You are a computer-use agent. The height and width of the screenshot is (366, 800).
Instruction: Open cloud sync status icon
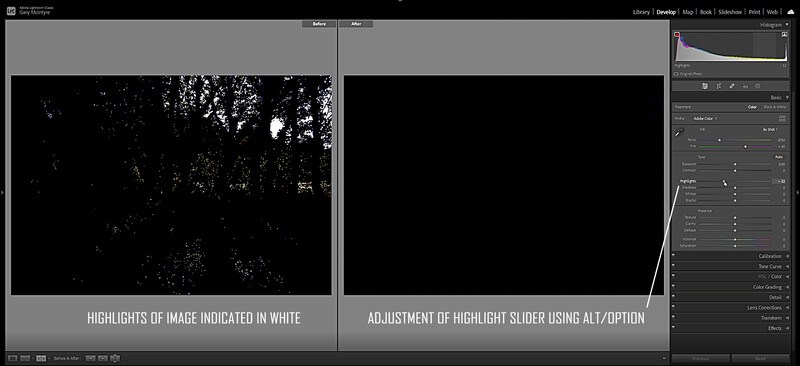coord(790,11)
